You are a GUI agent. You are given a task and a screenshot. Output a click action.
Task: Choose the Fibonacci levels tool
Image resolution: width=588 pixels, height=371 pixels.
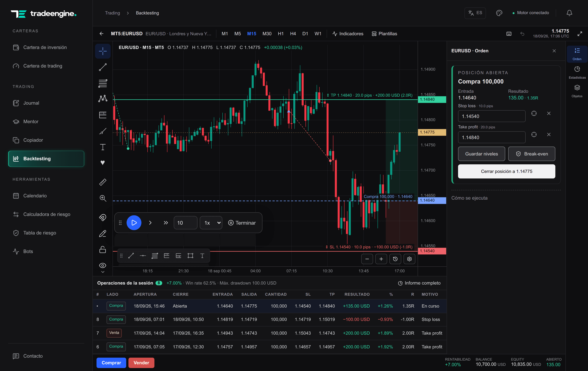[103, 83]
